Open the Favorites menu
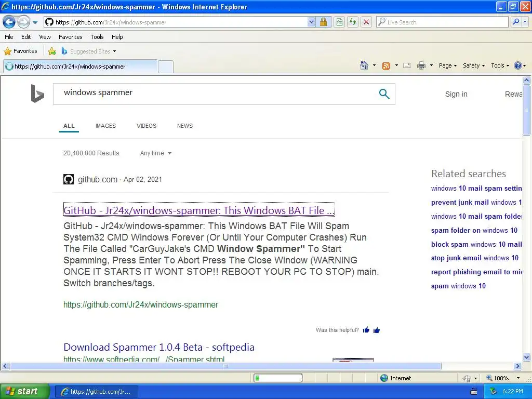 (x=70, y=37)
